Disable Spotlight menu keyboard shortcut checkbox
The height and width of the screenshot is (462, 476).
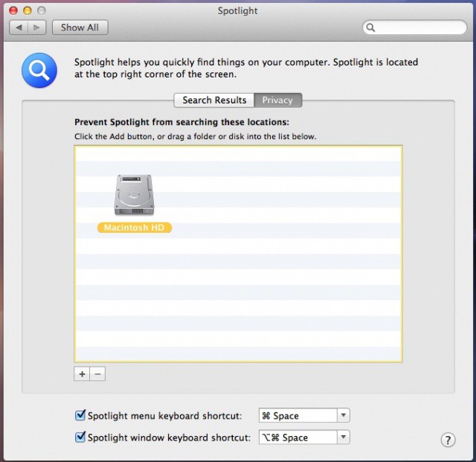pyautogui.click(x=80, y=416)
